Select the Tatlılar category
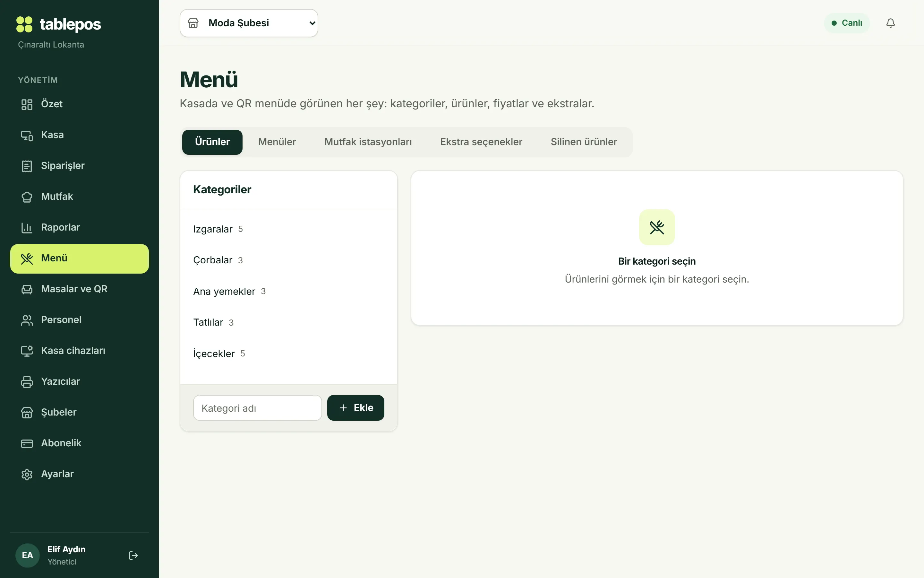The image size is (924, 578). click(x=289, y=323)
